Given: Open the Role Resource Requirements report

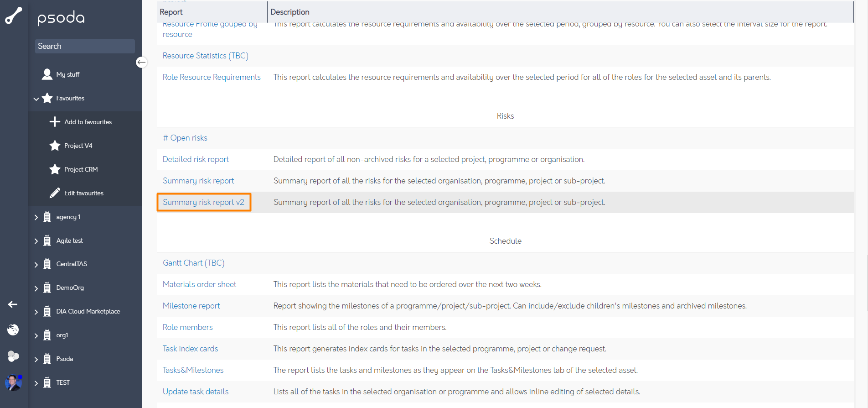Looking at the screenshot, I should pos(212,77).
